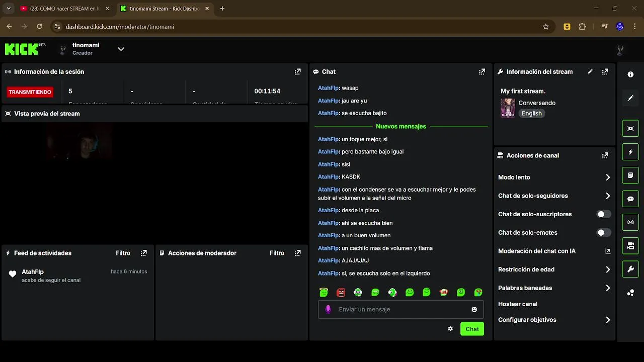Expand Configurar objetivos options

(607, 320)
